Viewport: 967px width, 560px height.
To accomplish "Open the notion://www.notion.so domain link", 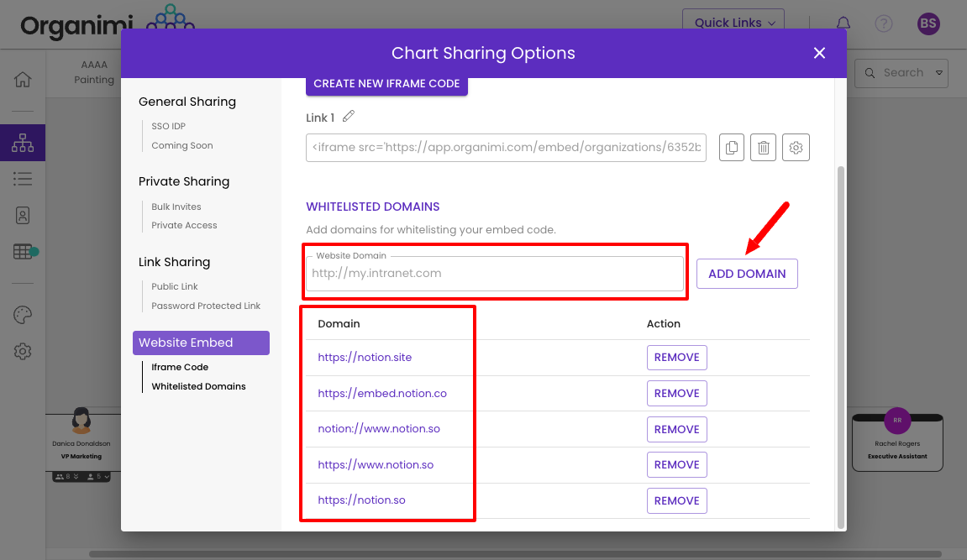I will click(x=379, y=429).
